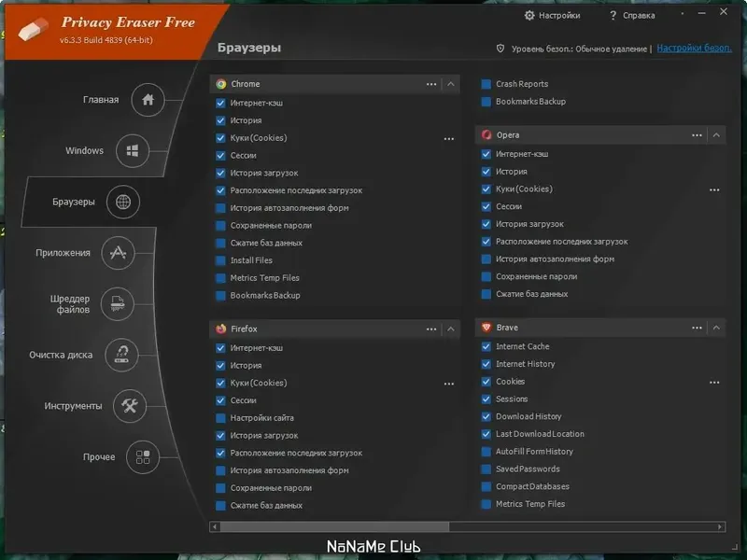The height and width of the screenshot is (560, 747).
Task: Collapse the Chrome section chevron
Action: click(449, 84)
